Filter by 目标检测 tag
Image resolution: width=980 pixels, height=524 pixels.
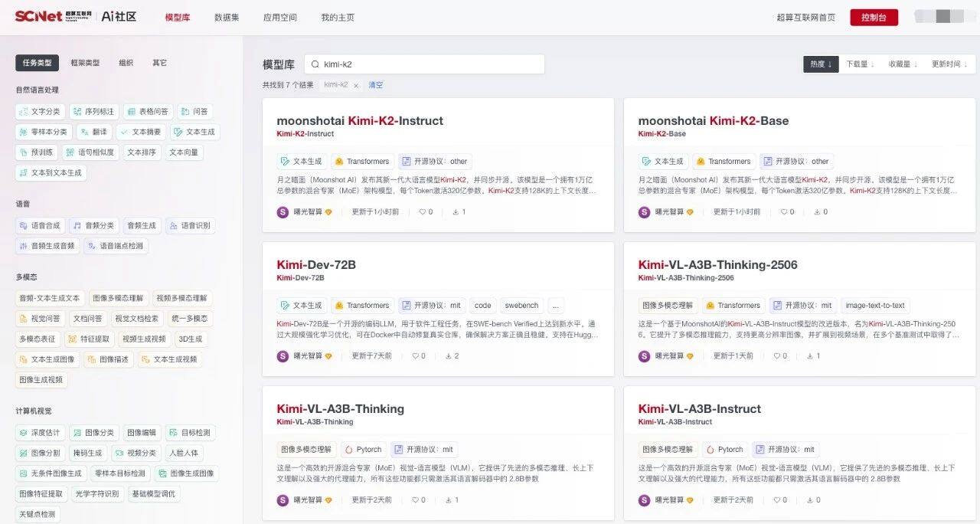tap(190, 433)
